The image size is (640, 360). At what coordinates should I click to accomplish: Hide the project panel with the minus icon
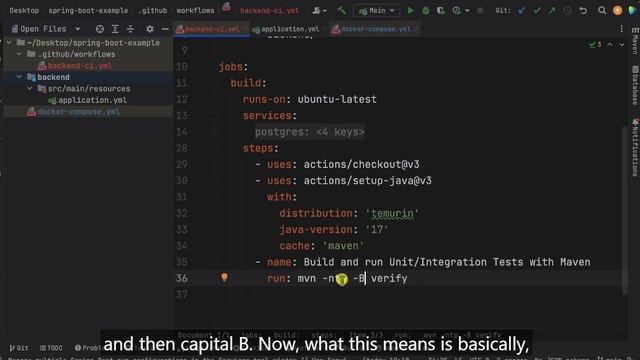[x=165, y=29]
